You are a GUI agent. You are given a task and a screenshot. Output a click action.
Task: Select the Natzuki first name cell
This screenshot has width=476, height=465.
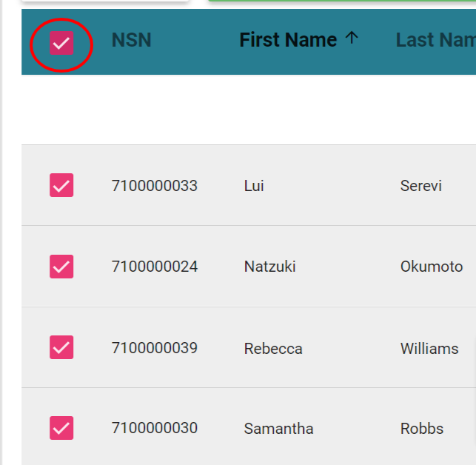[x=269, y=267]
